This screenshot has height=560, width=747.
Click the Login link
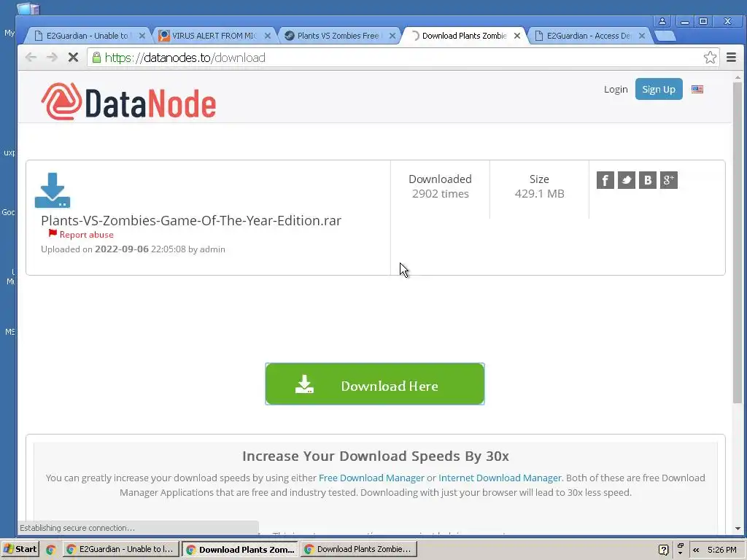tap(616, 89)
